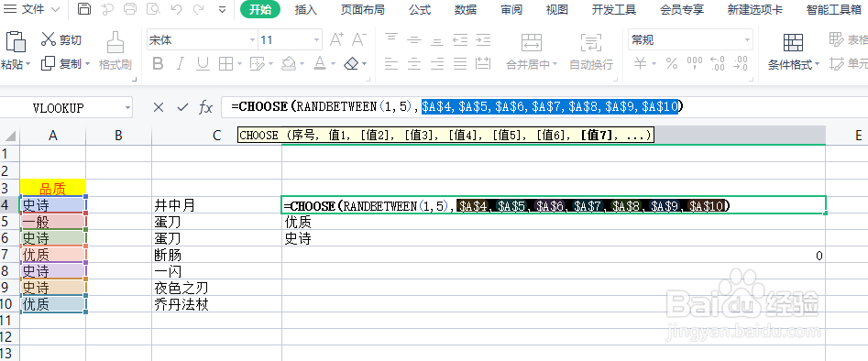Click the increase indent icon
The height and width of the screenshot is (361, 868).
tap(483, 40)
